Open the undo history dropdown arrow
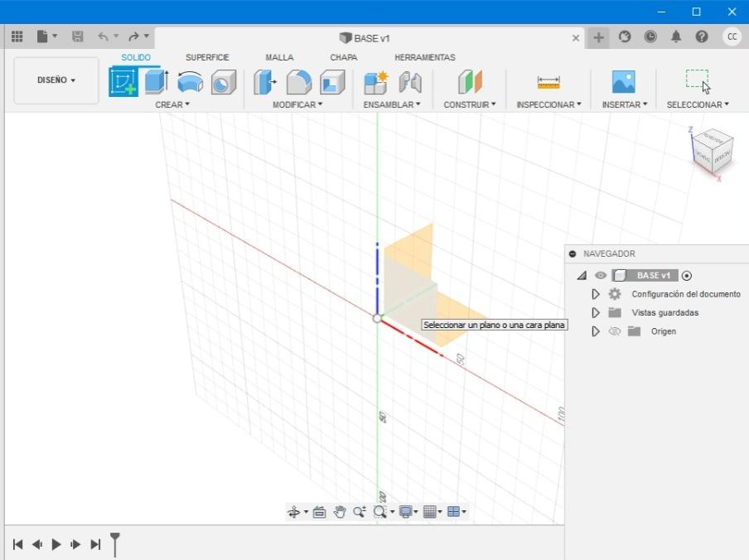Screen dimensions: 749x560 click(x=116, y=36)
